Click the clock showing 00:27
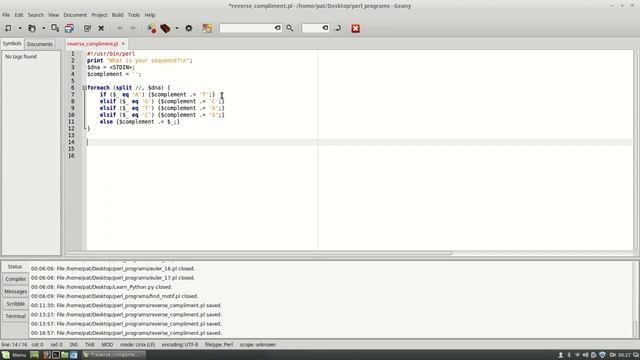The height and width of the screenshot is (360, 640). [x=624, y=355]
